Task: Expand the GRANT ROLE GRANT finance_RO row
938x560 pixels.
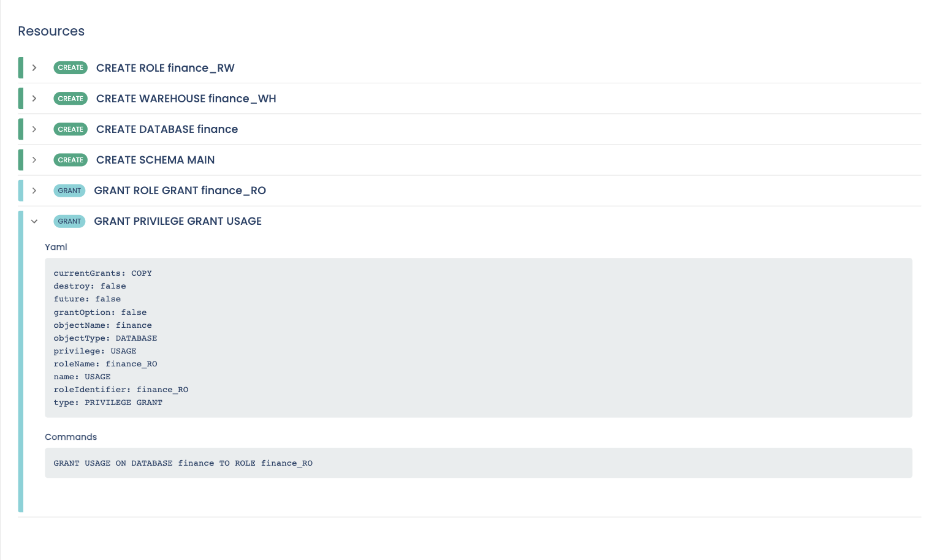Action: 34,191
